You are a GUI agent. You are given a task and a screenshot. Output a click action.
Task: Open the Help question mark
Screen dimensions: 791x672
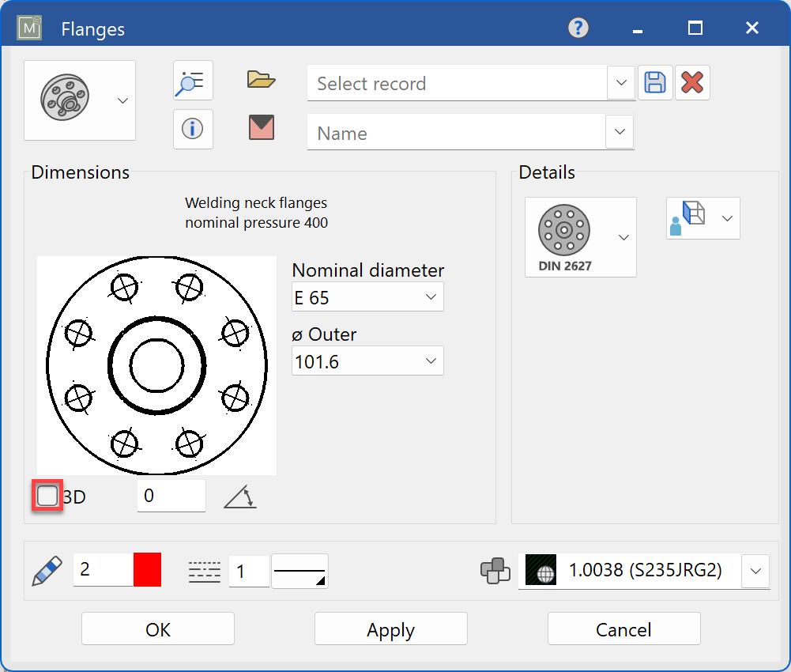coord(578,28)
